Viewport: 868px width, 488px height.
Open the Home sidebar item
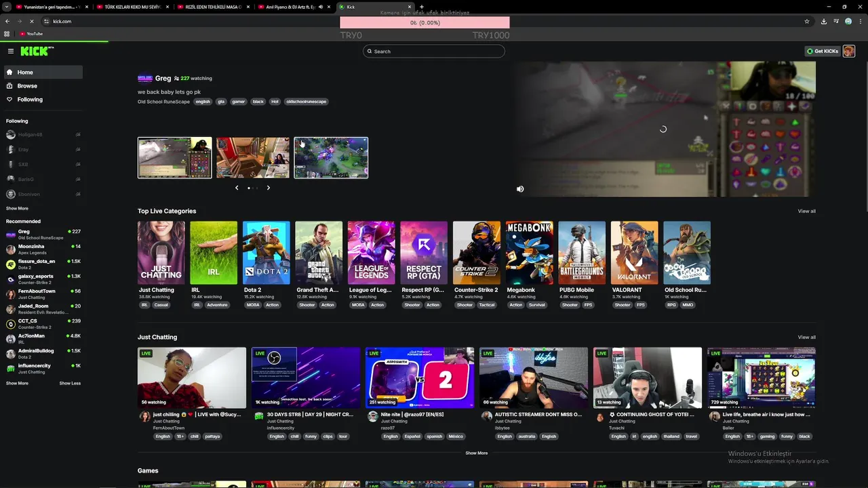point(43,73)
